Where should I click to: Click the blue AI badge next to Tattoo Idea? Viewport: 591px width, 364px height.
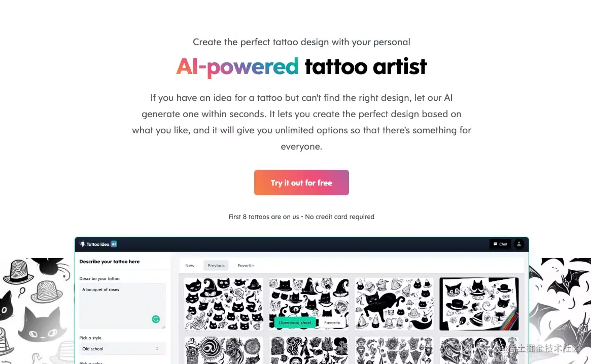(x=114, y=244)
